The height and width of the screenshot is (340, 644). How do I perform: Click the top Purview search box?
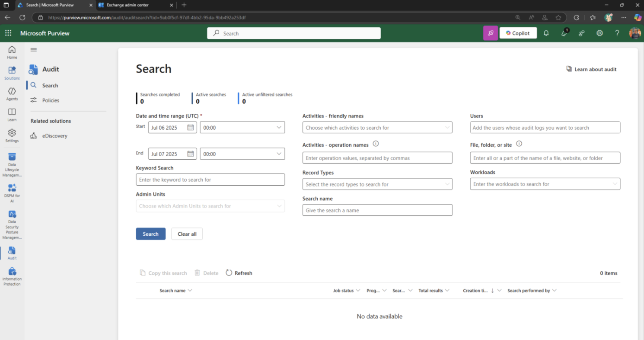294,33
